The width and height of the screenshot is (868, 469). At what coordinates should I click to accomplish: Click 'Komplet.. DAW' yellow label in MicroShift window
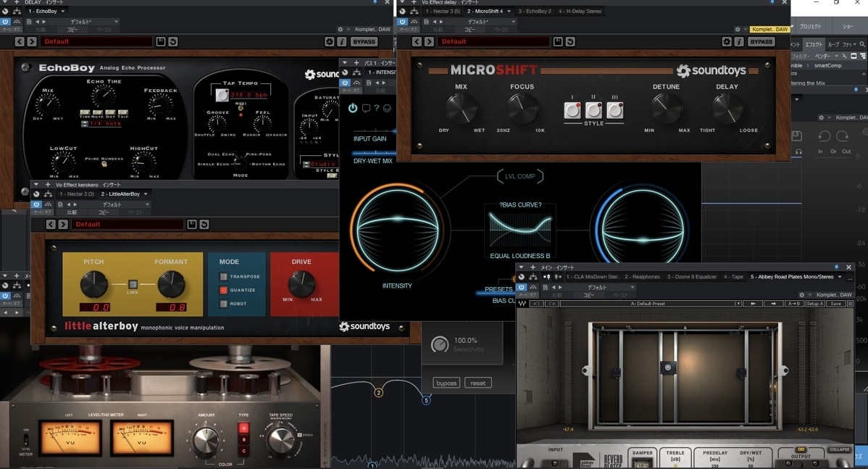click(769, 29)
